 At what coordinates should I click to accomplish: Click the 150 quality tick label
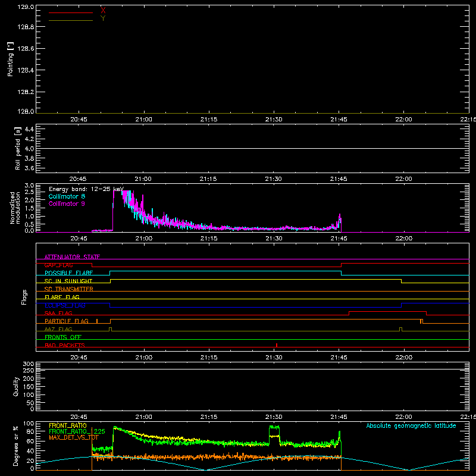[x=29, y=387]
